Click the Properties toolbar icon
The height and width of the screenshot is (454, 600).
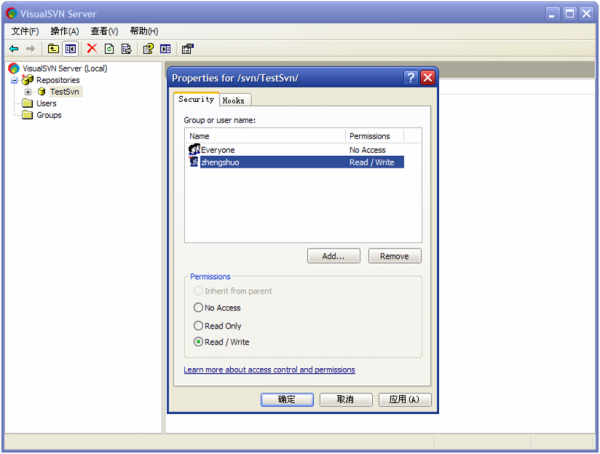pyautogui.click(x=188, y=49)
